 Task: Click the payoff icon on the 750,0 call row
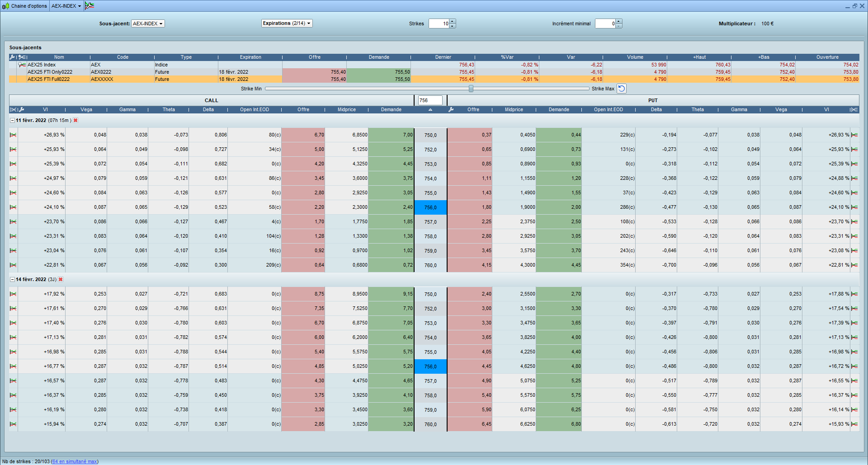pyautogui.click(x=13, y=135)
